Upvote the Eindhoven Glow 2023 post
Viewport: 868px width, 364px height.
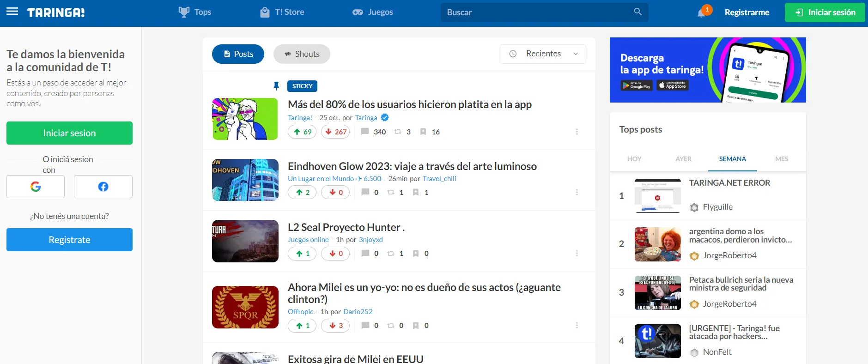(x=302, y=192)
